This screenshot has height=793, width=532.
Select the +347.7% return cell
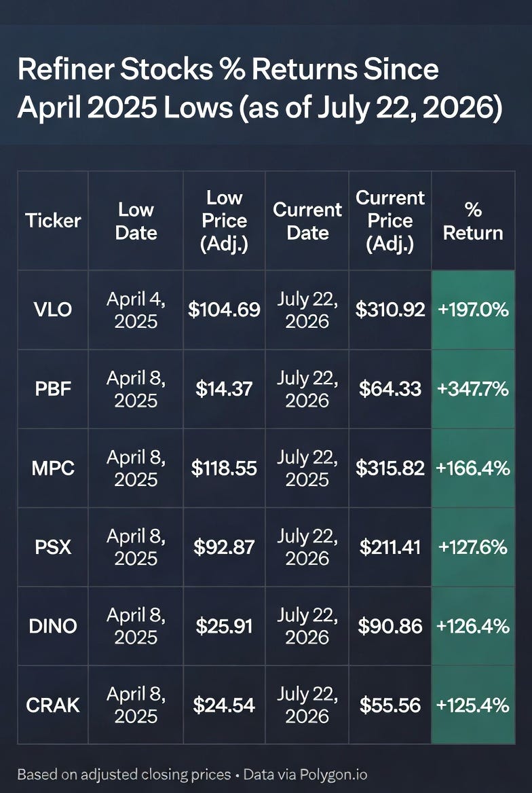click(x=473, y=389)
